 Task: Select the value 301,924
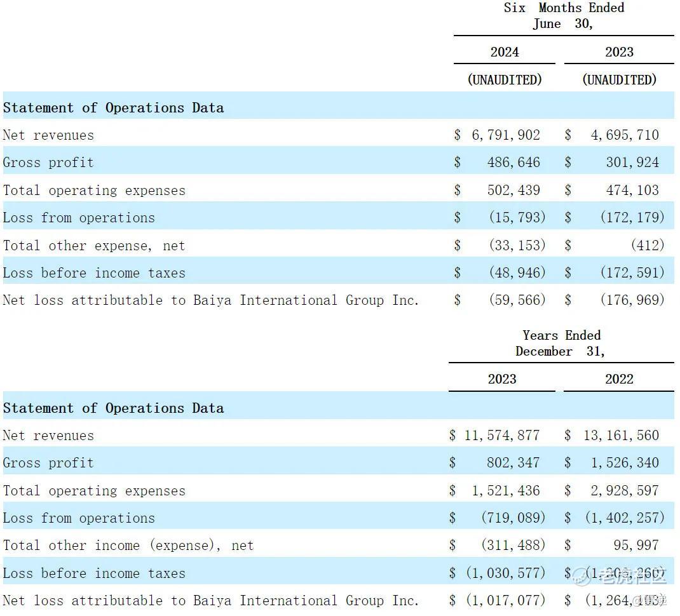632,162
